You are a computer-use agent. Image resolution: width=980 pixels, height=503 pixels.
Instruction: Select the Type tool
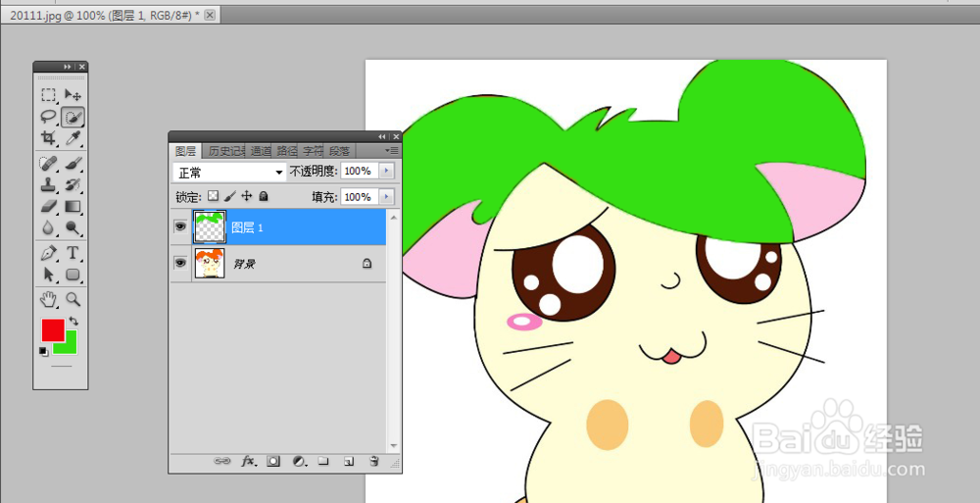pyautogui.click(x=73, y=253)
